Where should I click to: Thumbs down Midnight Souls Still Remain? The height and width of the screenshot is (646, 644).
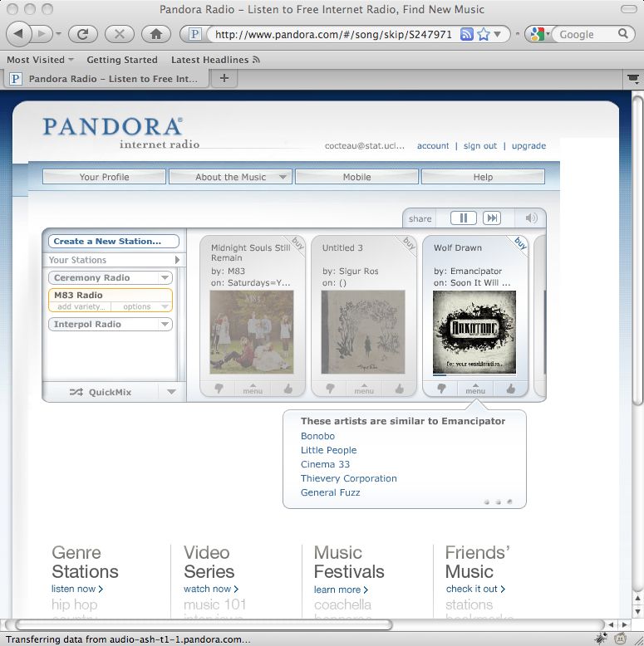point(219,389)
